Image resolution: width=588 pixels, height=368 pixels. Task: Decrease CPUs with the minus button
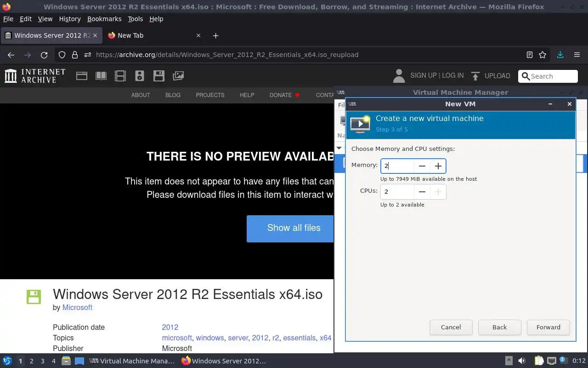coord(422,192)
